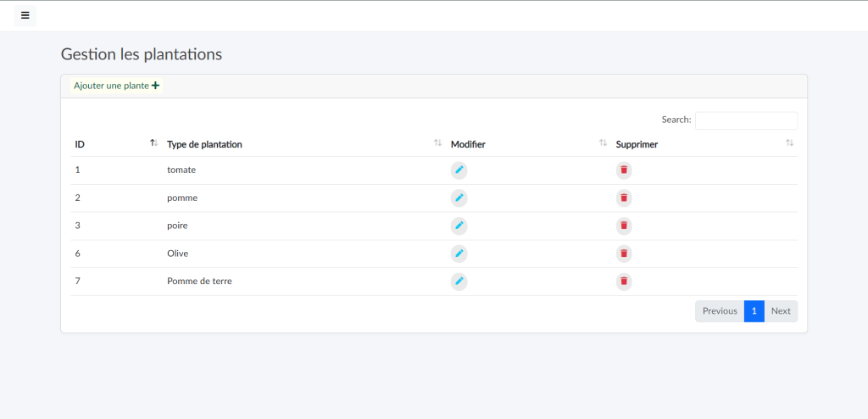Delete the tomate plantation
The image size is (868, 419).
624,170
